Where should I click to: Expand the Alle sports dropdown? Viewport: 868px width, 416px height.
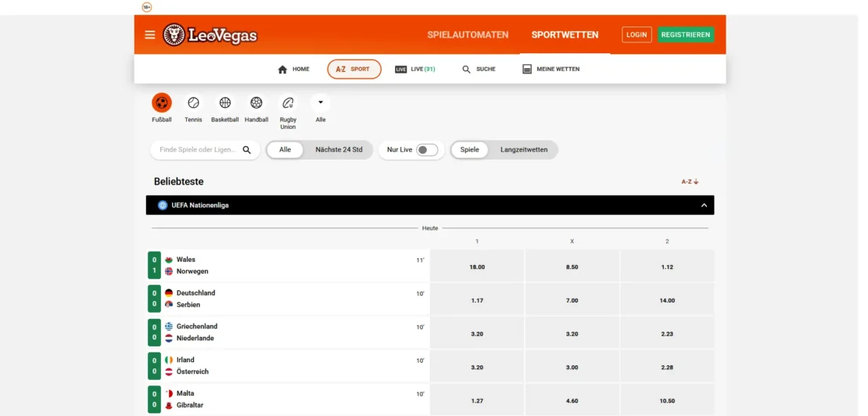click(321, 103)
